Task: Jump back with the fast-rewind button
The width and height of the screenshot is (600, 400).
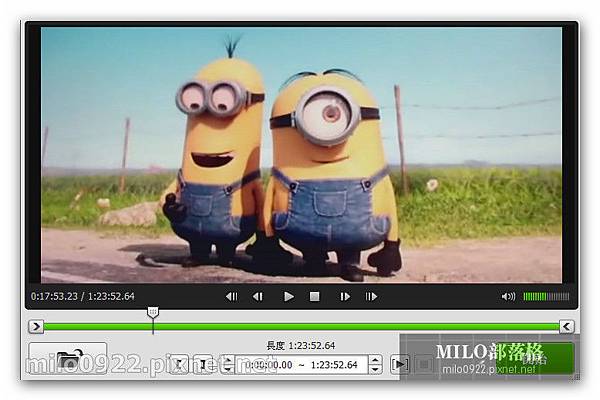Action: point(232,297)
